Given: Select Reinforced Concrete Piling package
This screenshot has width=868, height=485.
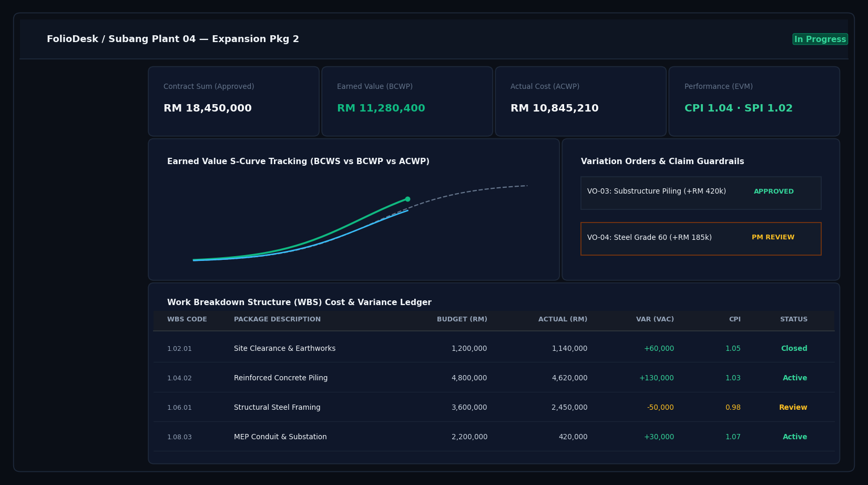Looking at the screenshot, I should pyautogui.click(x=281, y=378).
